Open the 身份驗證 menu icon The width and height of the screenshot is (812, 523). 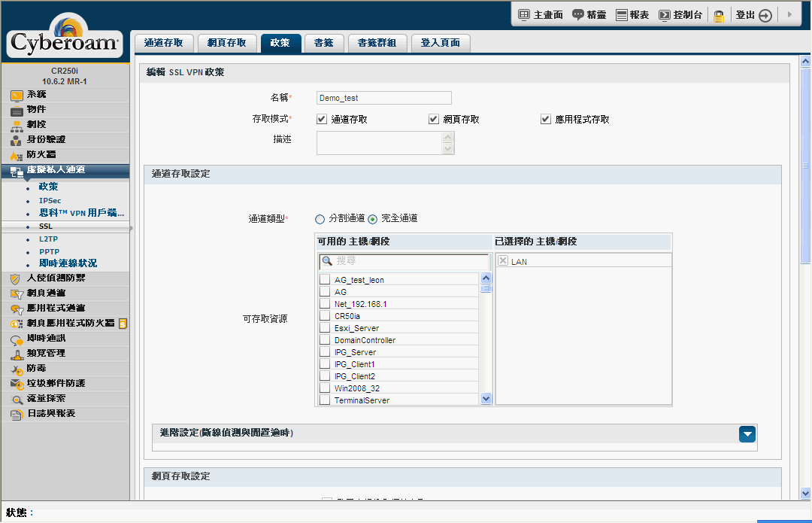point(17,141)
